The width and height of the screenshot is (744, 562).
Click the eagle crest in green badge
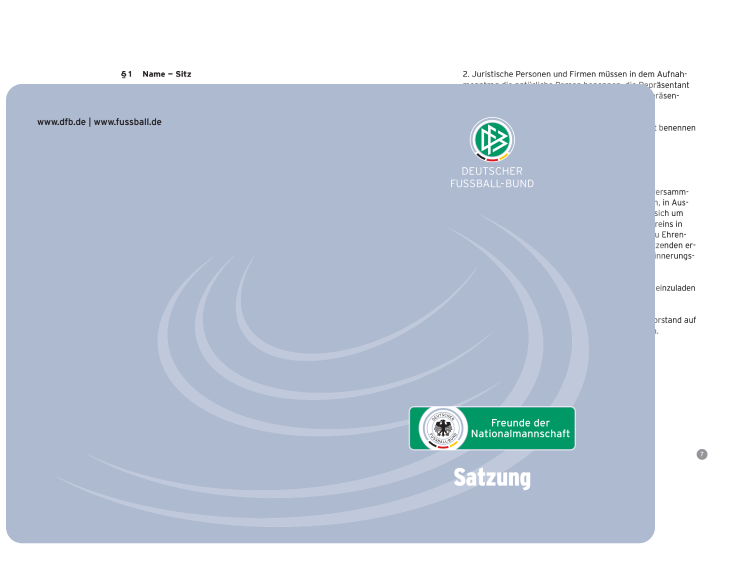443,428
